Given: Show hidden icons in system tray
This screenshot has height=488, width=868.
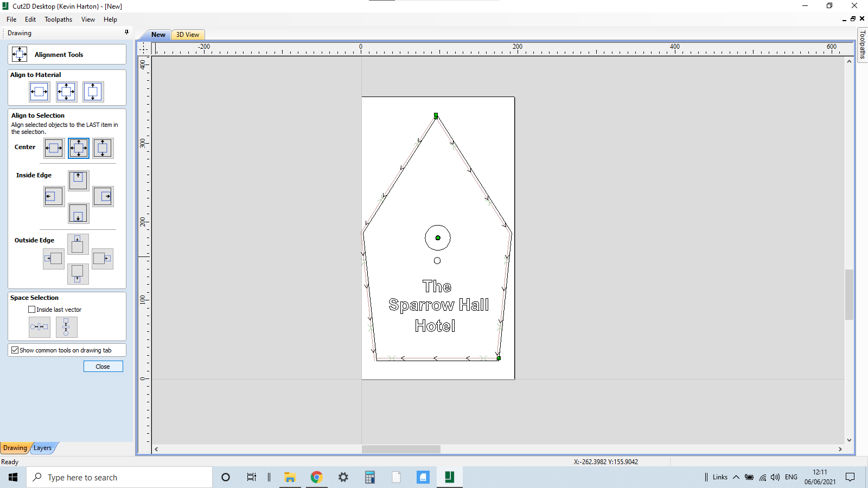Looking at the screenshot, I should click(x=736, y=477).
